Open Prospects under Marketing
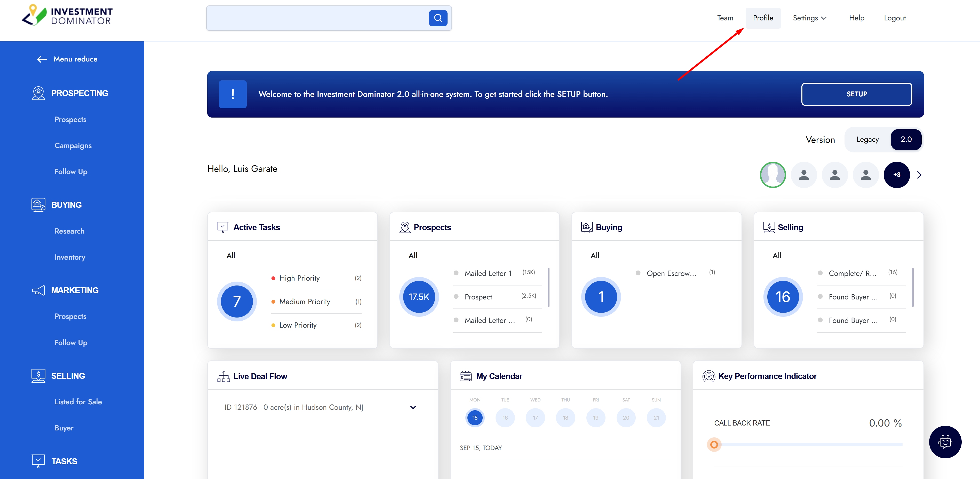980x479 pixels. (70, 316)
